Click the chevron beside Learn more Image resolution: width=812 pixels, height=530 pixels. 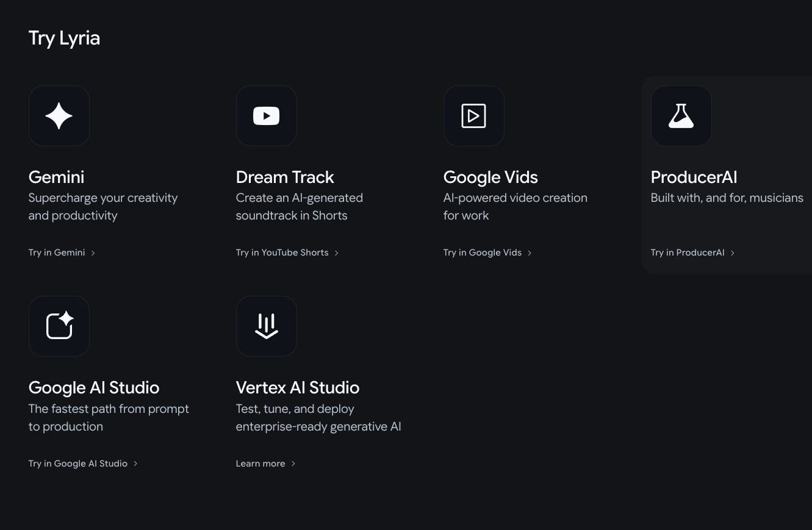pyautogui.click(x=293, y=464)
